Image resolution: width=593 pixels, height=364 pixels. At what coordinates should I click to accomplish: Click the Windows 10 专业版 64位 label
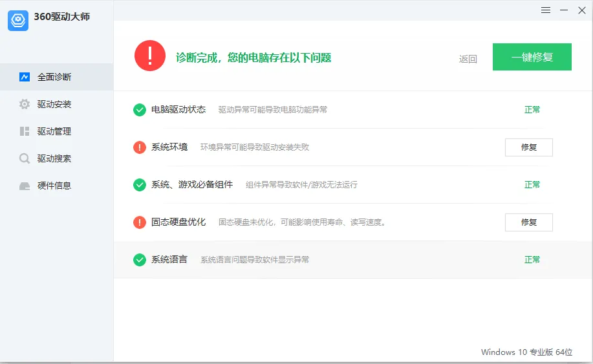click(x=526, y=352)
